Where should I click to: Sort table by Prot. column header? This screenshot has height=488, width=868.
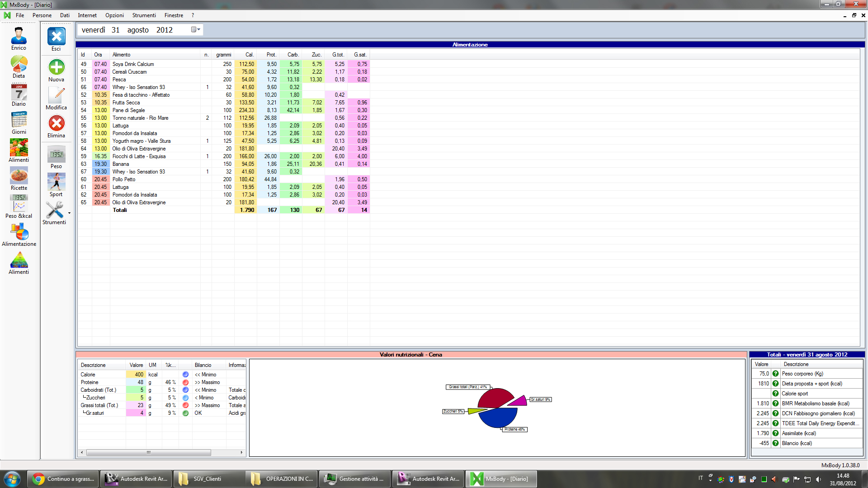[268, 55]
